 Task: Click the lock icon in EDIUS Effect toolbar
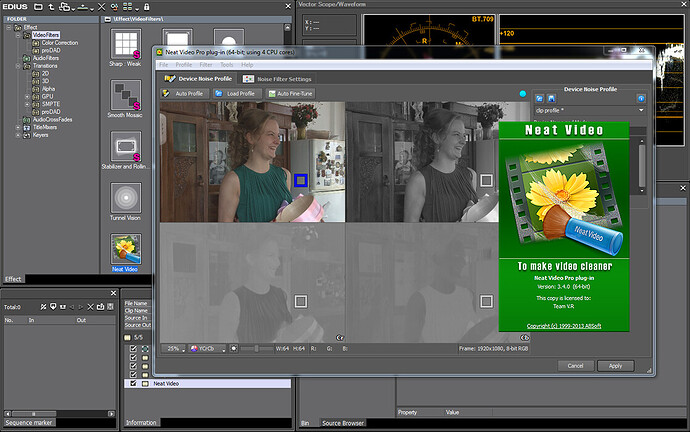[x=147, y=7]
